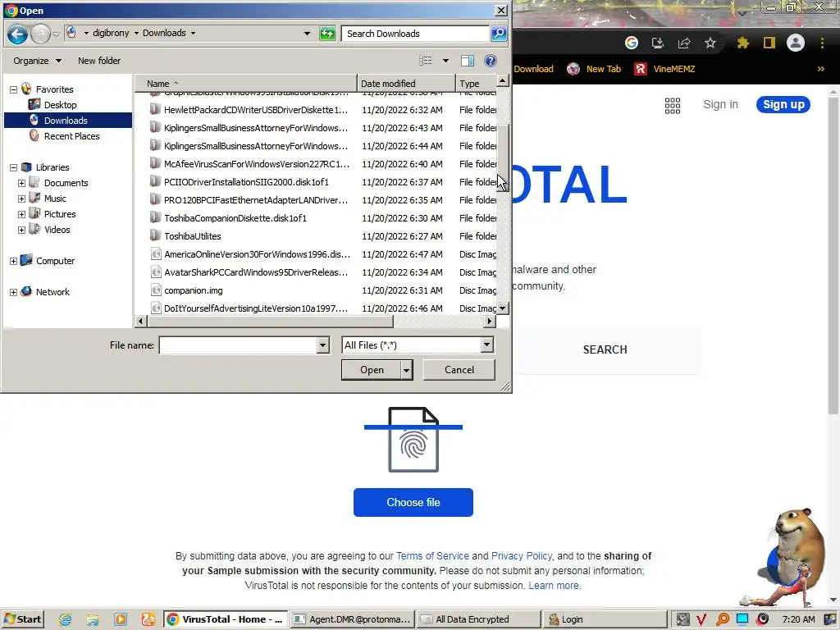Screen dimensions: 840x630
Task: Toggle Chrome side panel icon
Action: [769, 43]
